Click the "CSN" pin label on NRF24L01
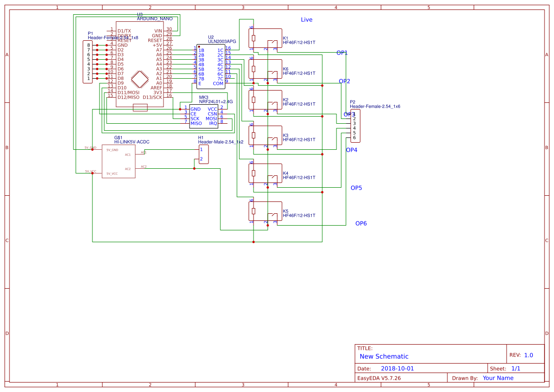The width and height of the screenshot is (554, 392). pyautogui.click(x=212, y=114)
